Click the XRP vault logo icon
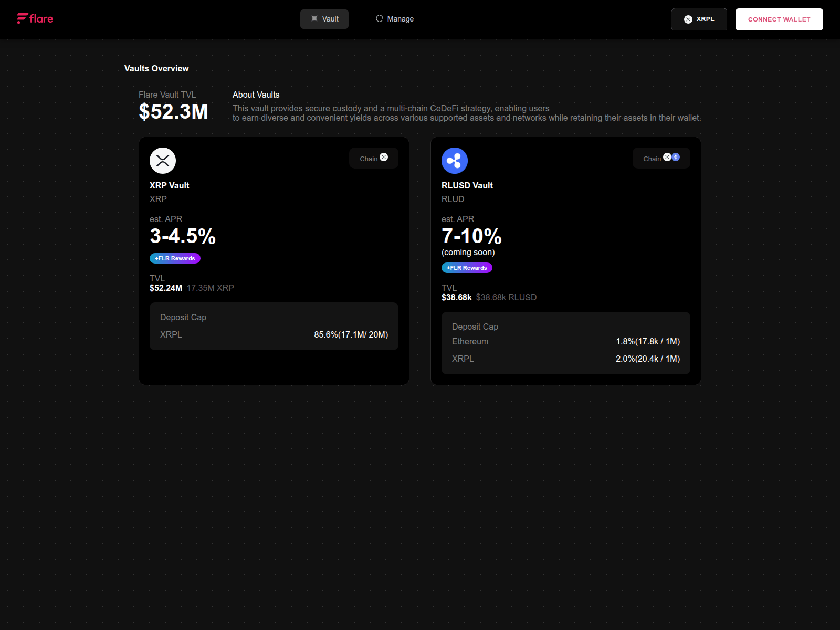Image resolution: width=840 pixels, height=630 pixels. (163, 161)
